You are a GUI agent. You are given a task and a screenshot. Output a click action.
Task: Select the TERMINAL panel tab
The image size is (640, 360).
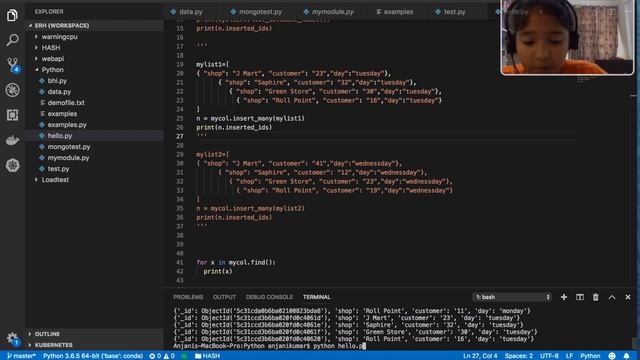coord(317,297)
